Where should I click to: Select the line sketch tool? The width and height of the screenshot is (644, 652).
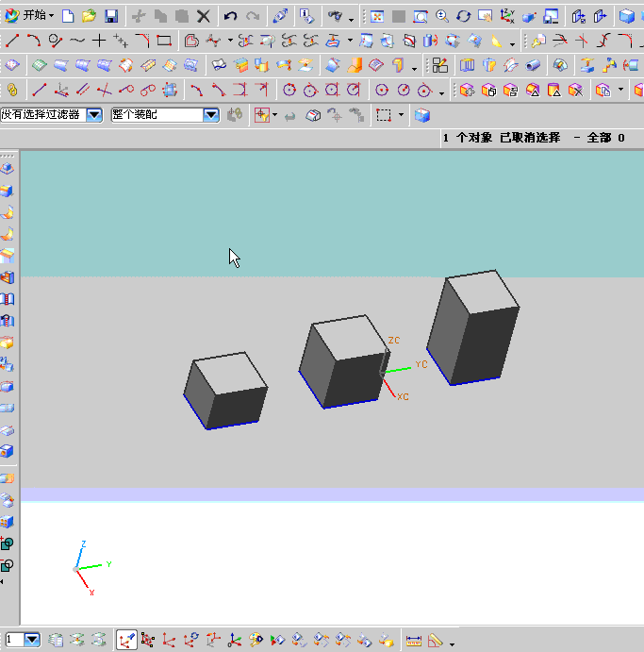(x=12, y=41)
